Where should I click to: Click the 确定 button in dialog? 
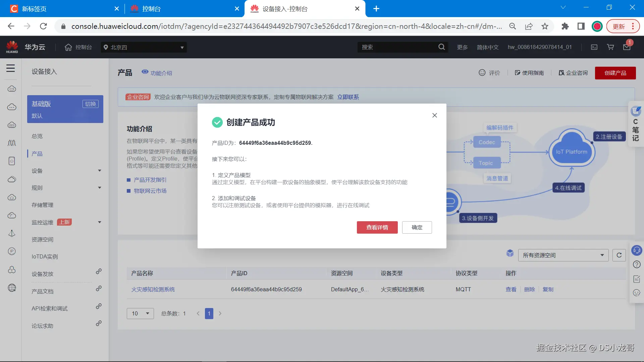click(417, 228)
